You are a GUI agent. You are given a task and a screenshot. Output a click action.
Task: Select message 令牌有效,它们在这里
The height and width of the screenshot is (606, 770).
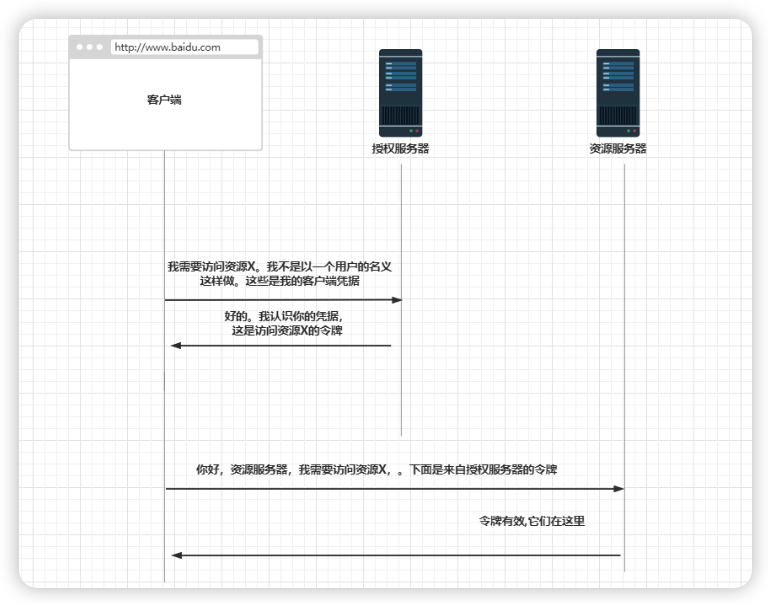coord(532,521)
